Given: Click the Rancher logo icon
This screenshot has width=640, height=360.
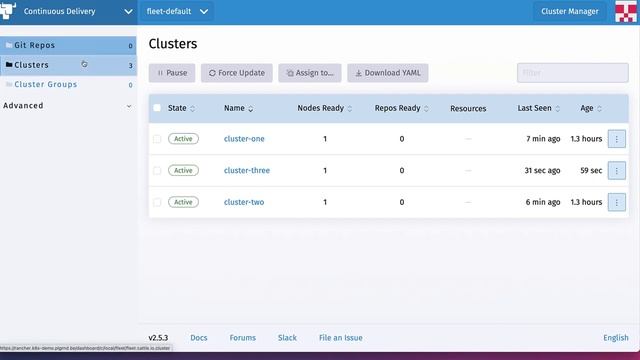Looking at the screenshot, I should coord(8,11).
